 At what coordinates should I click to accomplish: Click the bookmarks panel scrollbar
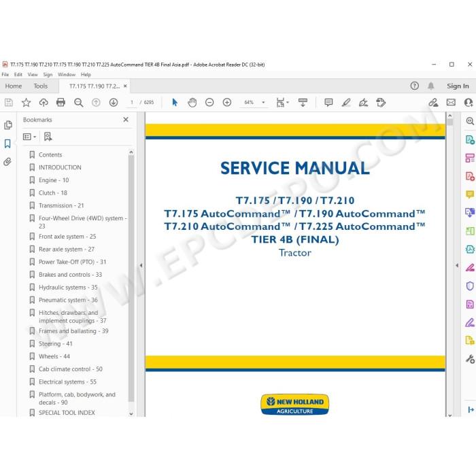(x=131, y=279)
